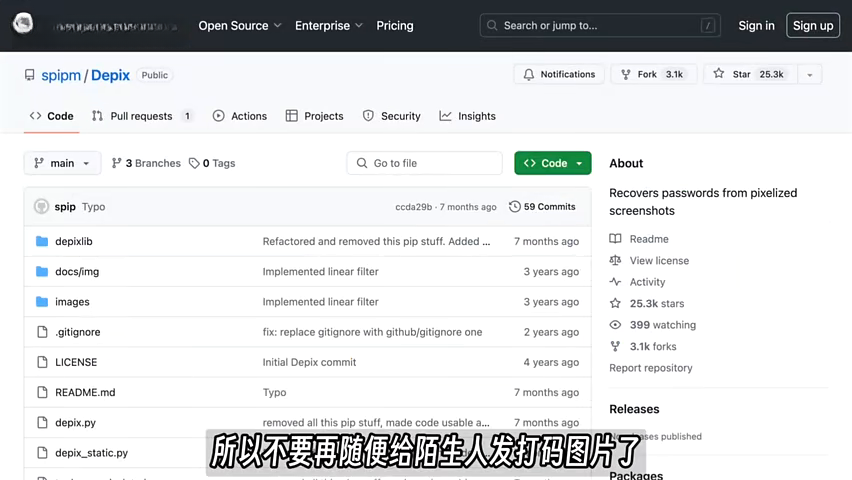Click the depixlib folder icon
This screenshot has width=852, height=480.
42,241
